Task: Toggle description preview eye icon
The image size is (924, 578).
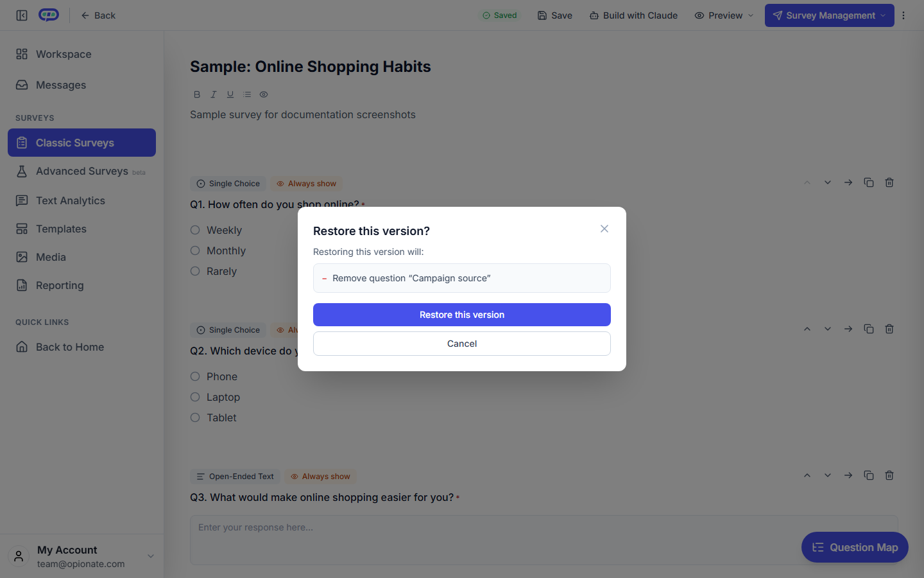Action: [x=264, y=94]
